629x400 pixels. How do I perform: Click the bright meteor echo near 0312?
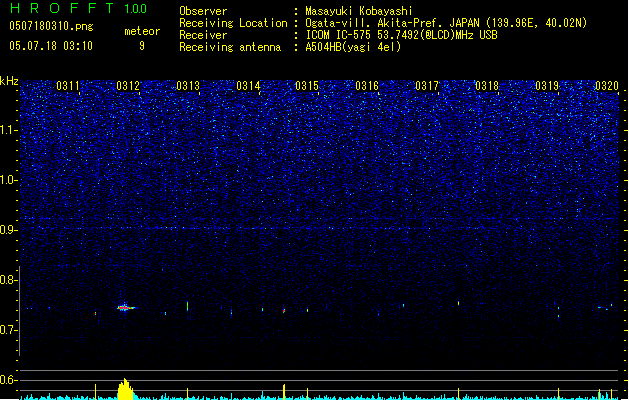(x=126, y=308)
